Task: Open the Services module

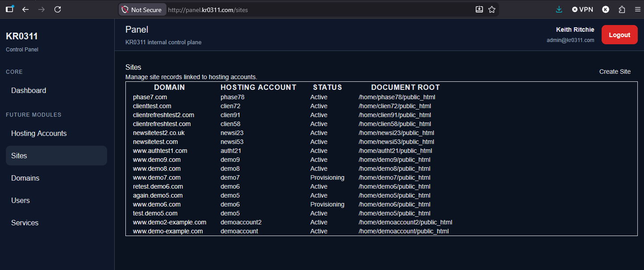Action: coord(25,223)
